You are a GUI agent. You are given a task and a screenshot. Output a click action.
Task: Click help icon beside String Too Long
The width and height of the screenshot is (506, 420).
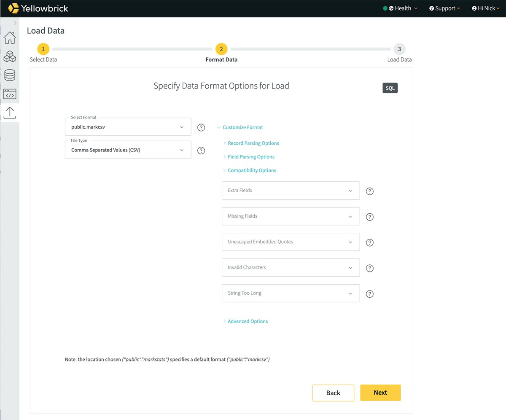point(370,294)
